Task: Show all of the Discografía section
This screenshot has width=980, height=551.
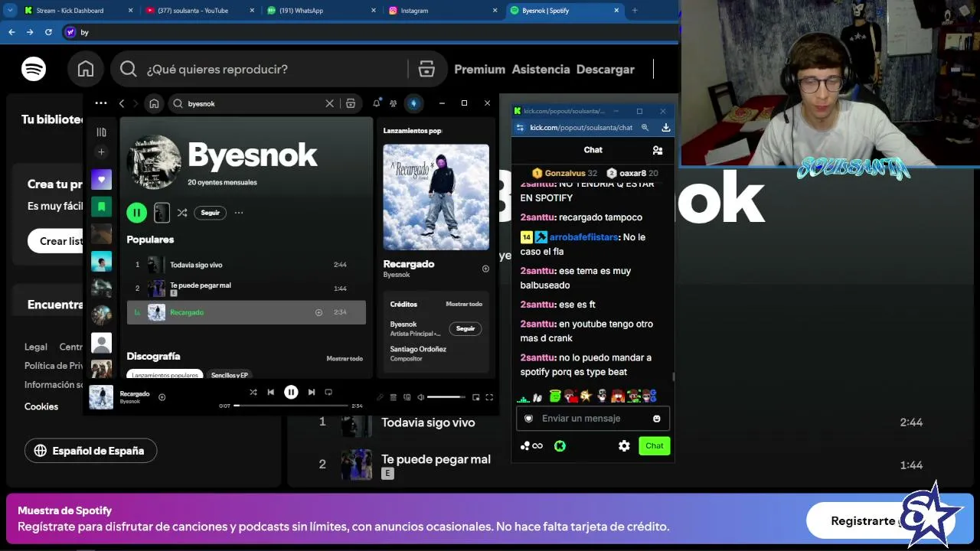Action: (345, 358)
